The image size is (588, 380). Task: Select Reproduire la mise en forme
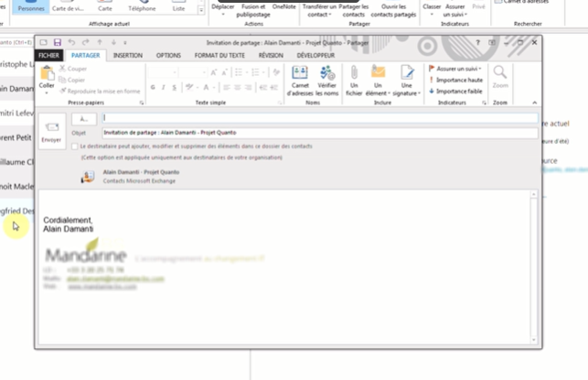click(x=100, y=92)
